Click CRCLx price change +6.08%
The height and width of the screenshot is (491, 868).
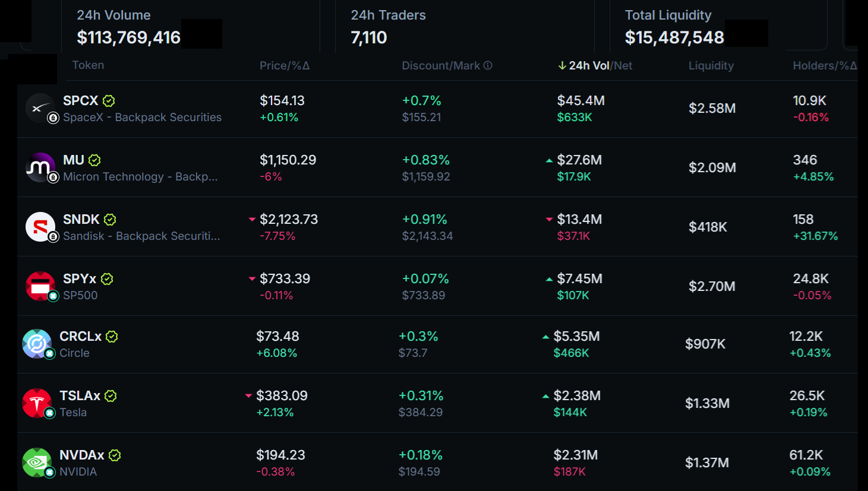[x=277, y=353]
